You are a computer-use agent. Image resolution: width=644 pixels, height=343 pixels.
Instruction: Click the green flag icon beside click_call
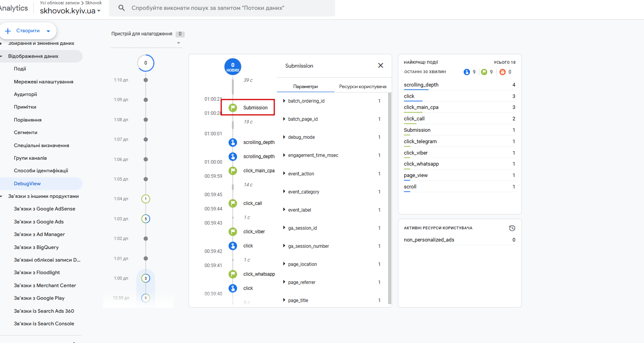(233, 203)
